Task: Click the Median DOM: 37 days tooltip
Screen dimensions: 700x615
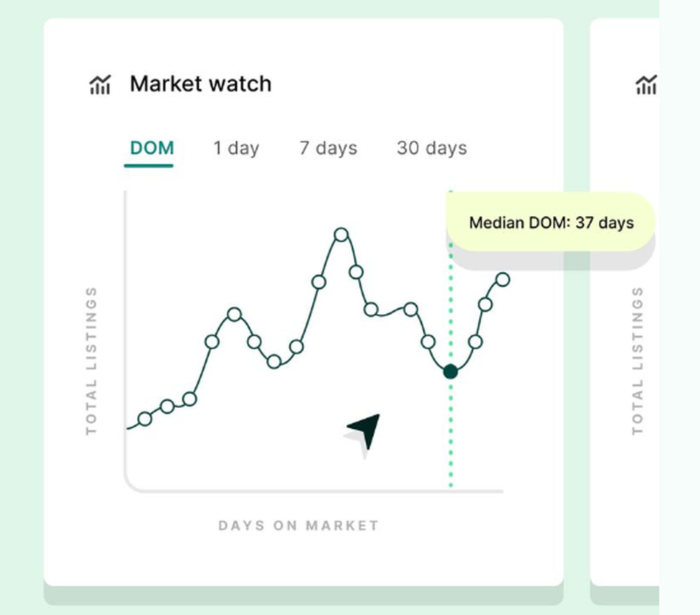Action: pyautogui.click(x=551, y=222)
